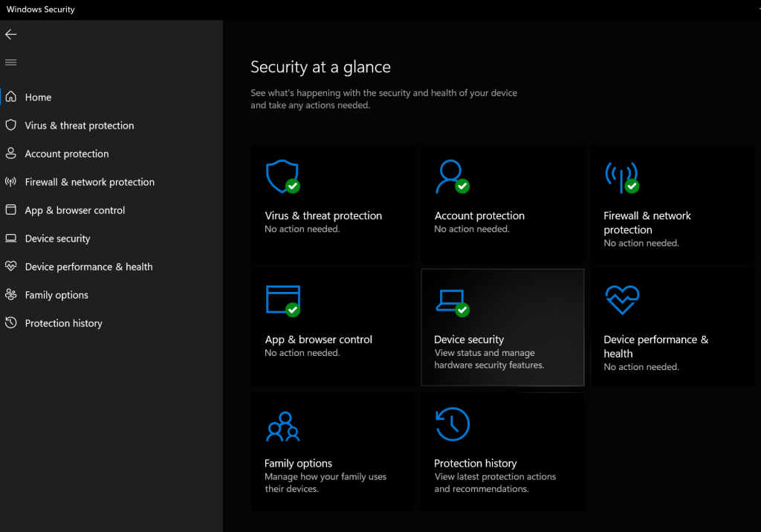
Task: Open the Device security tile
Action: tap(502, 328)
